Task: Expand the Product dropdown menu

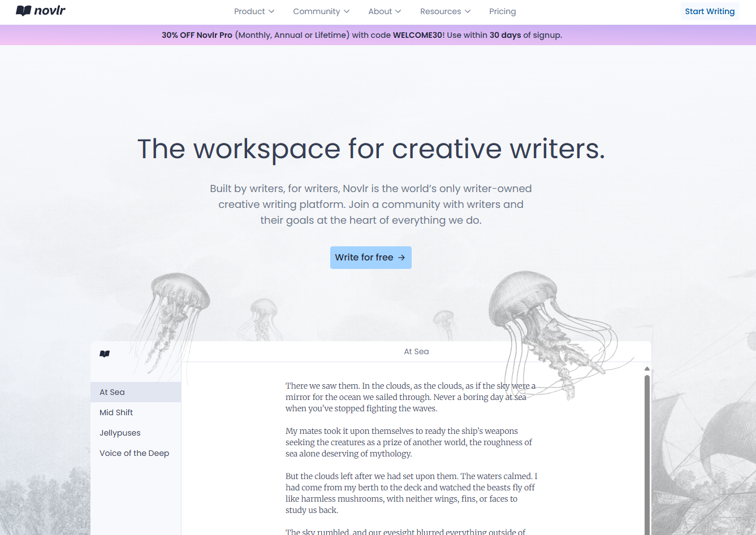Action: tap(254, 11)
